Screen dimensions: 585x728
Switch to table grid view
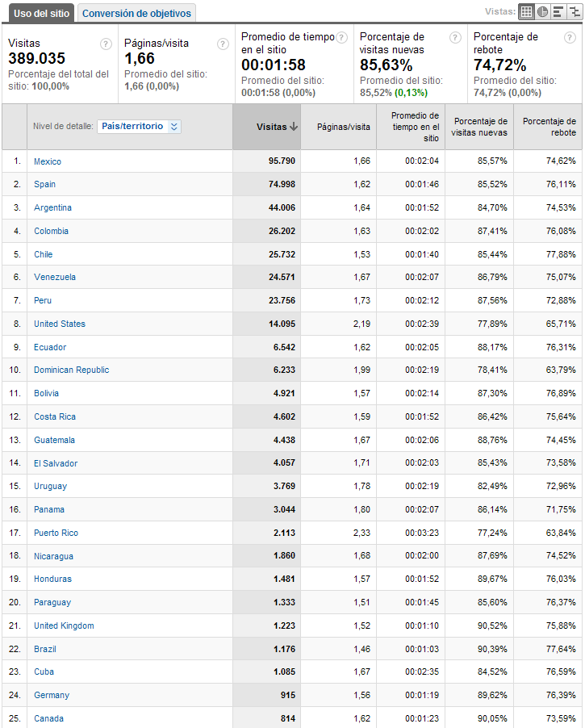coord(526,11)
